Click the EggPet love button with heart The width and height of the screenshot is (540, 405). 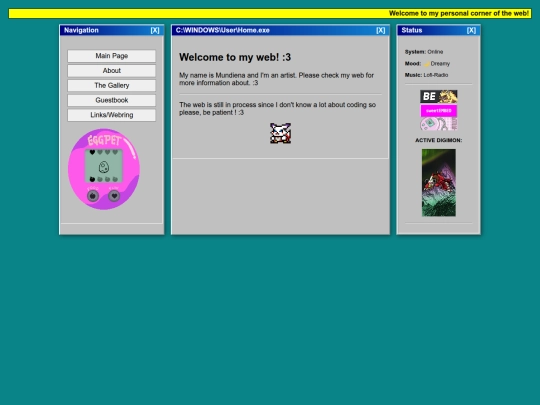114,196
